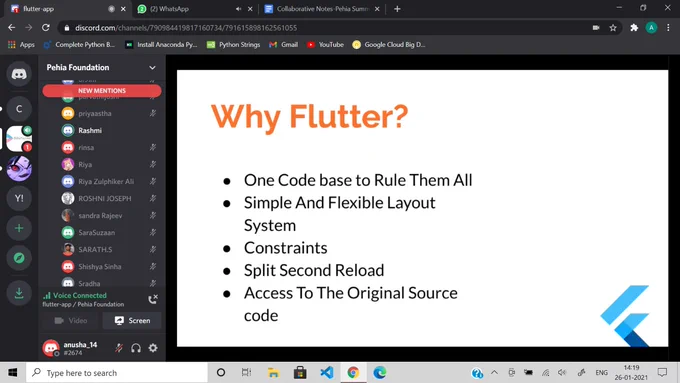The image size is (680, 383).
Task: Open a new browser tab
Action: pyautogui.click(x=397, y=9)
